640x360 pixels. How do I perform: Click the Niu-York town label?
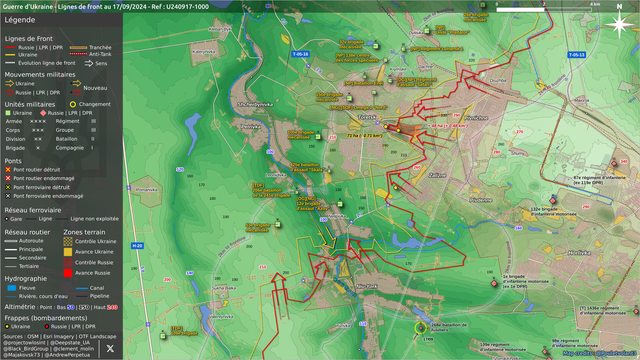[367, 286]
